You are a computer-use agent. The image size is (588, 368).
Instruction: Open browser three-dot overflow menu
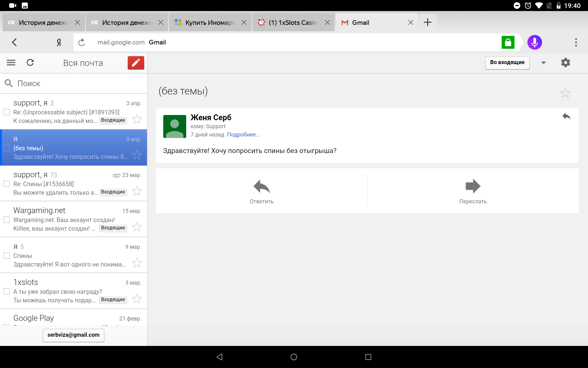click(576, 42)
